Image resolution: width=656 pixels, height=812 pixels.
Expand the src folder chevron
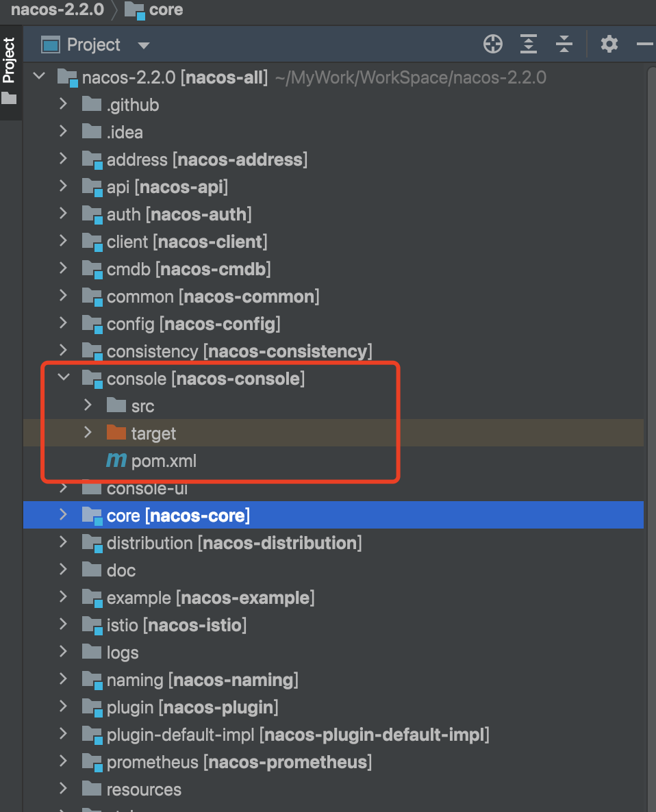(x=88, y=405)
